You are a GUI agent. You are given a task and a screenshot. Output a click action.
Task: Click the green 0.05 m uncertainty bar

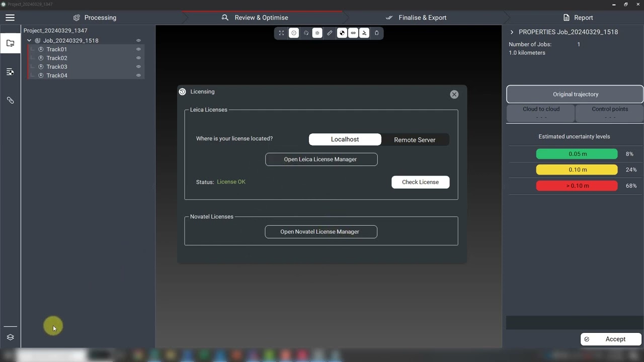577,154
